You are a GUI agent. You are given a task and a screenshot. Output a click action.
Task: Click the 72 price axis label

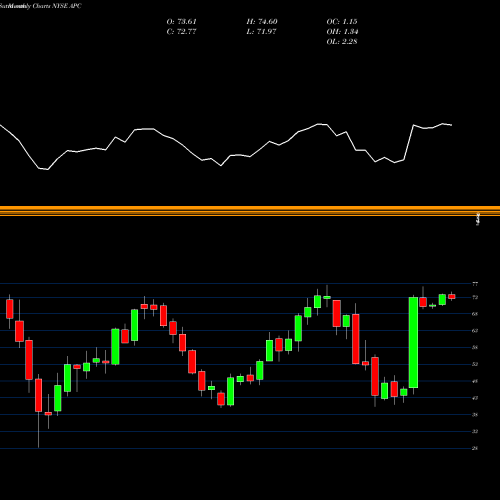tap(475, 297)
